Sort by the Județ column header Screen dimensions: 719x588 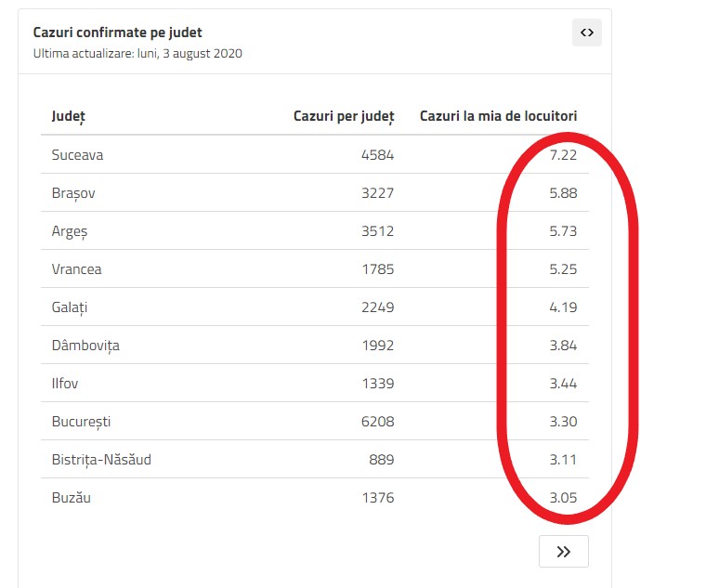point(68,116)
